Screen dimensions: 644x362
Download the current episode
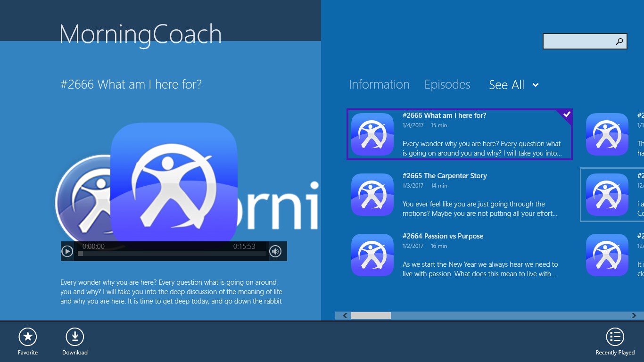[74, 337]
